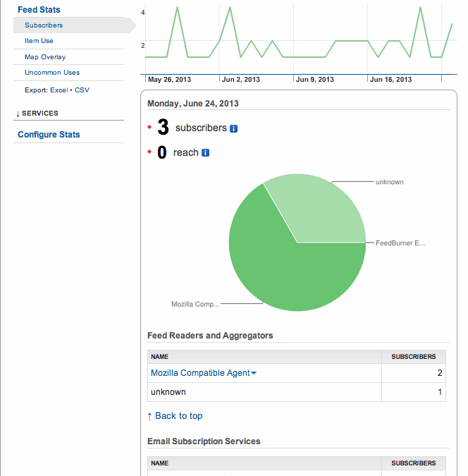The width and height of the screenshot is (468, 476).
Task: Click the SERVICES section label
Action: pyautogui.click(x=39, y=114)
